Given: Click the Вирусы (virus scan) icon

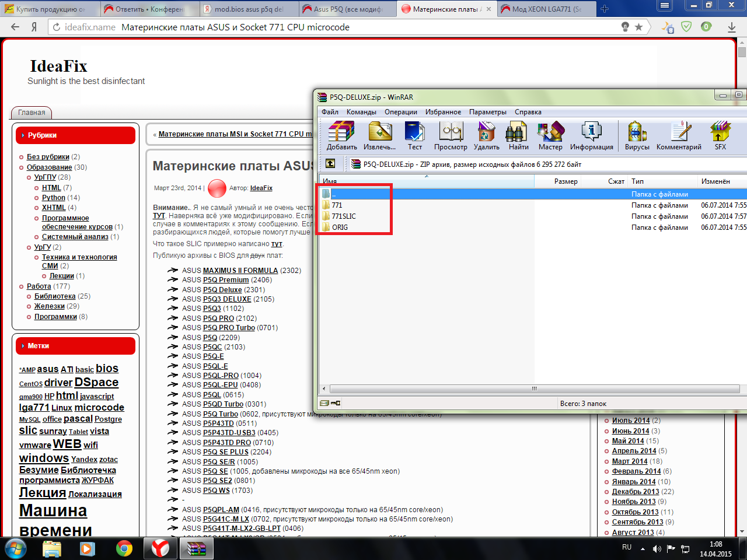Looking at the screenshot, I should [x=637, y=136].
